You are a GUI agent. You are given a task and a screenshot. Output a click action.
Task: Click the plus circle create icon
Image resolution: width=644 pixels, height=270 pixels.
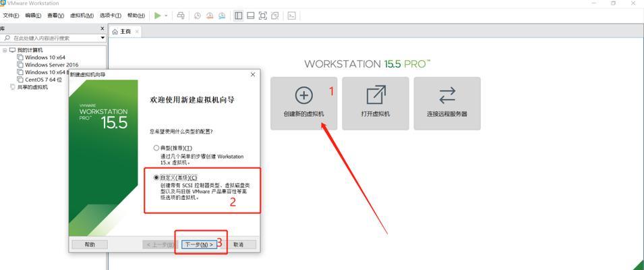tap(304, 95)
